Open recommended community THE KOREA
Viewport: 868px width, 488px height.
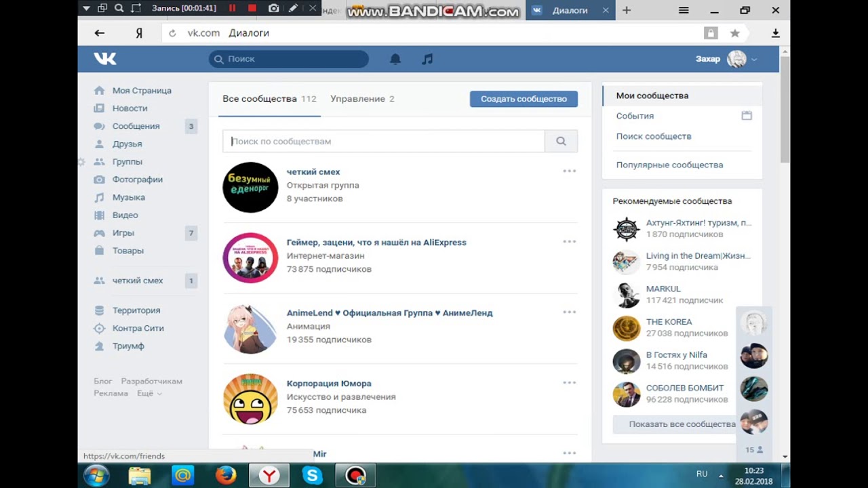tap(669, 322)
